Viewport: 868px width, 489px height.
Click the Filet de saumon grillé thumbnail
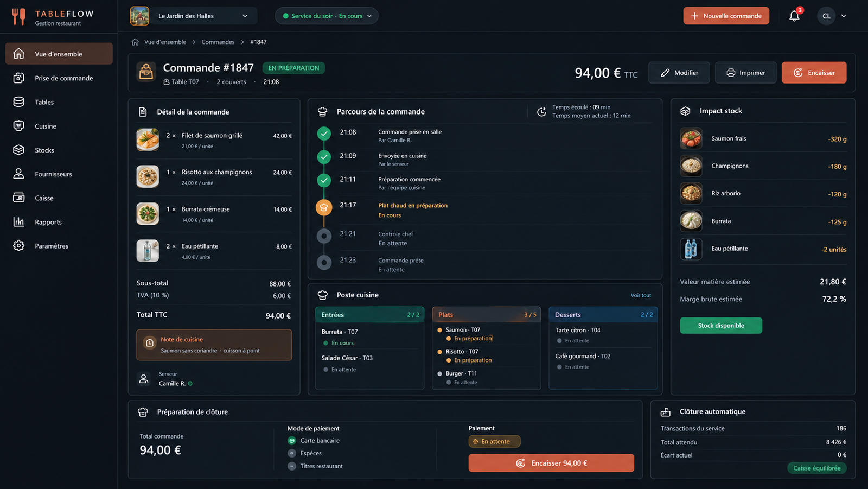[x=148, y=139]
